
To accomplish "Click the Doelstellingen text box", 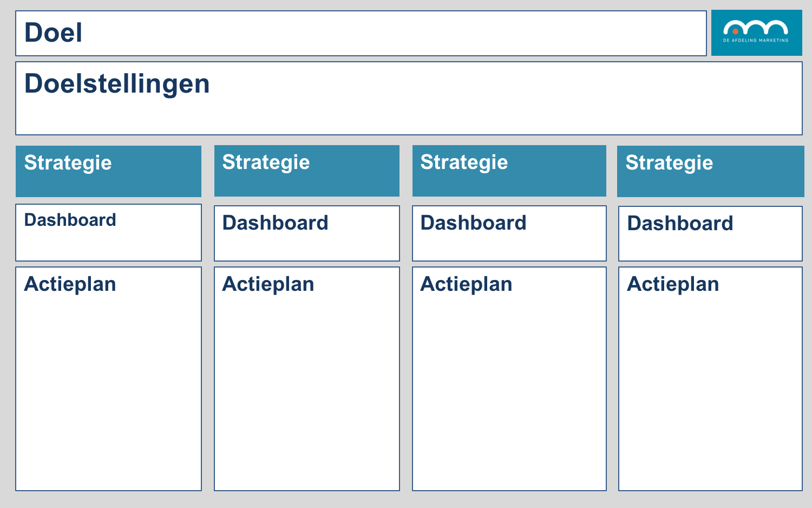I will pos(409,98).
